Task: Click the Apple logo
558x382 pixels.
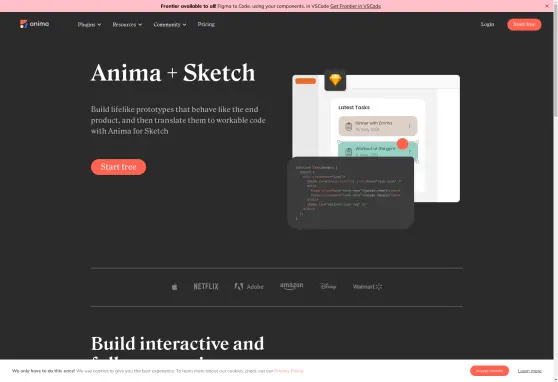Action: pyautogui.click(x=174, y=286)
